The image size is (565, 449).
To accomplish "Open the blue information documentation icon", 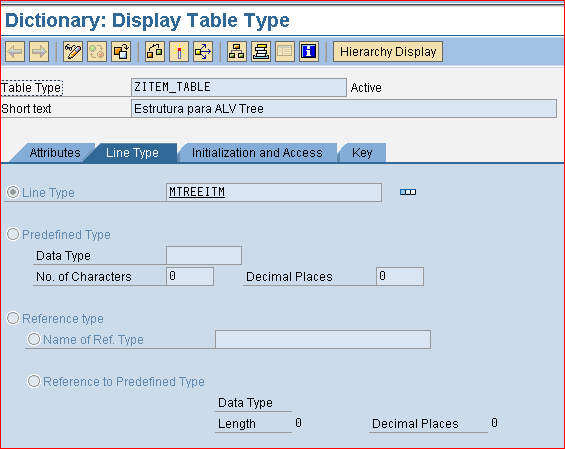I will pos(309,52).
